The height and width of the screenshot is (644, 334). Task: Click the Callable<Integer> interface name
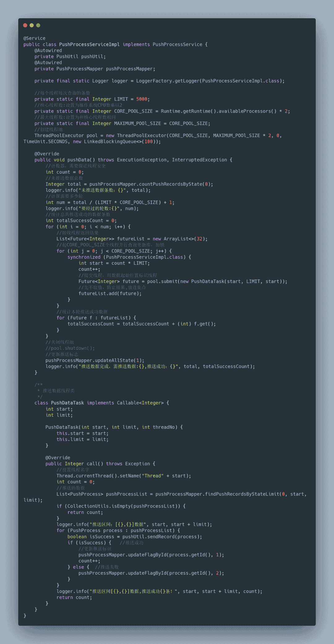(140, 403)
